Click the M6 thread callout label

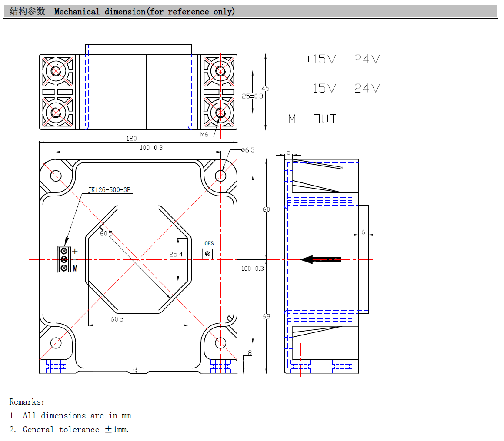tap(204, 135)
